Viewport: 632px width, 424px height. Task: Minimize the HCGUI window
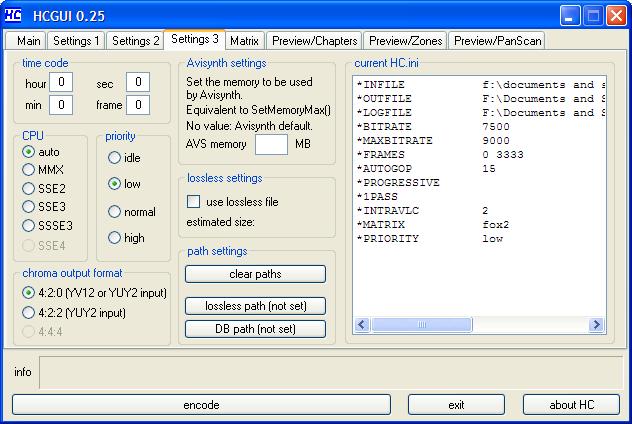tap(569, 16)
